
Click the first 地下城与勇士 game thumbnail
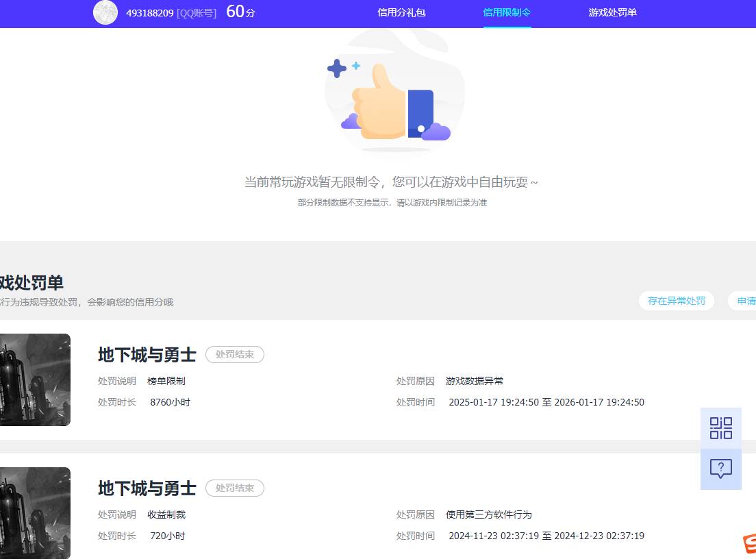coord(35,380)
